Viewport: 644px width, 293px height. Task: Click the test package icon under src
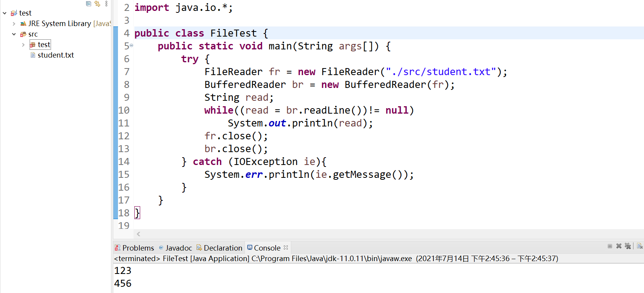33,45
